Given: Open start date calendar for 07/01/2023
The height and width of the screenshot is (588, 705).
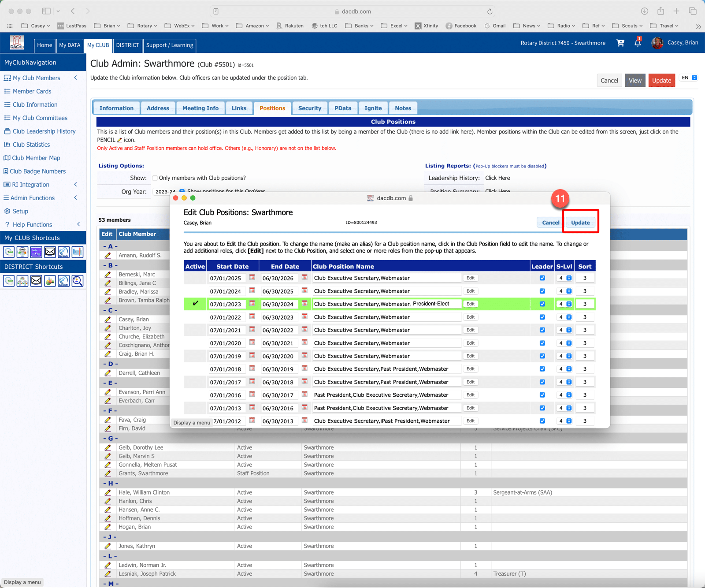Looking at the screenshot, I should coord(252,303).
